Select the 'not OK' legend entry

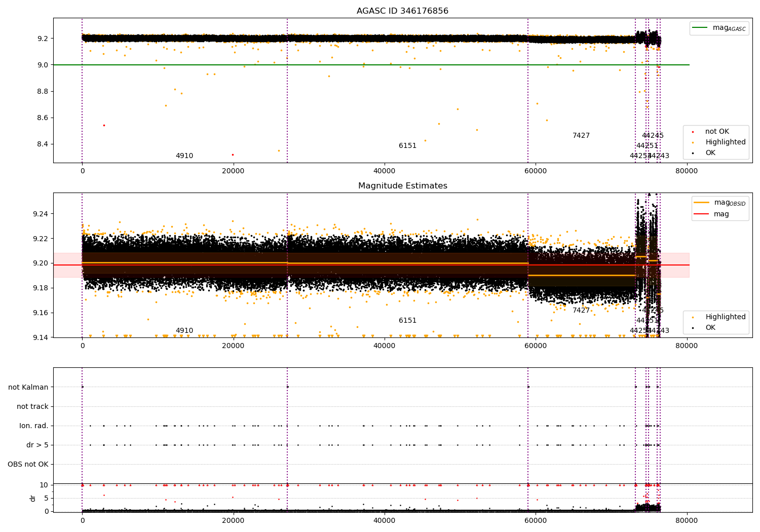pos(717,132)
